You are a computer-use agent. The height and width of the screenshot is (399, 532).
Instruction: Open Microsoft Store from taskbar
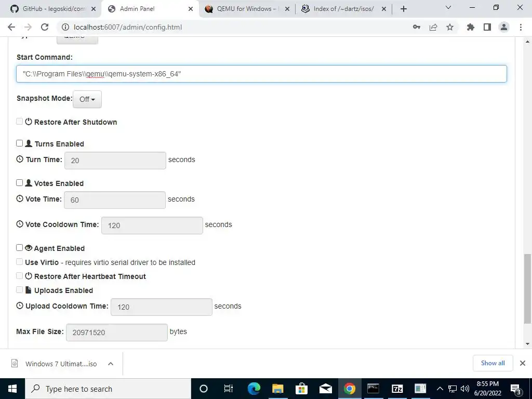pos(301,389)
